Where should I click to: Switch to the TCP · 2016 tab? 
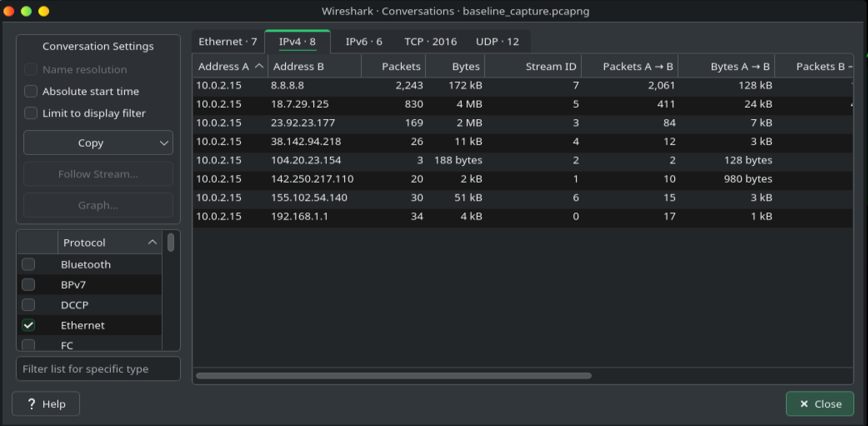(x=430, y=42)
